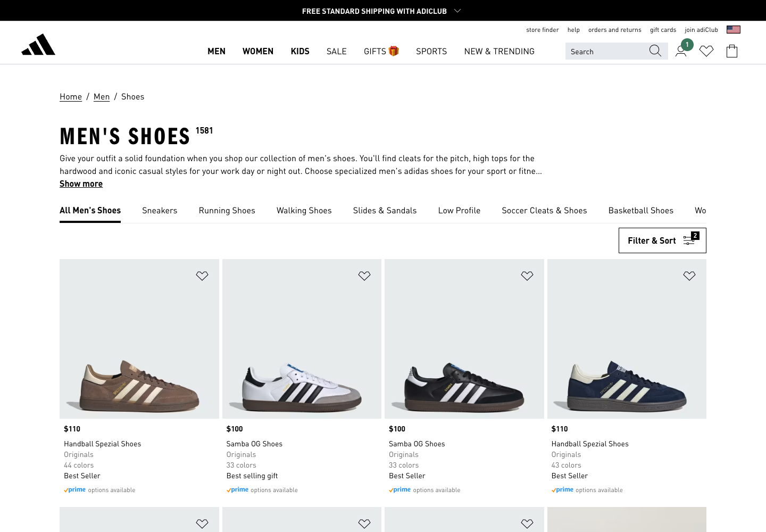This screenshot has height=532, width=766.
Task: Open the black Samba OG shoe image
Action: tap(464, 339)
